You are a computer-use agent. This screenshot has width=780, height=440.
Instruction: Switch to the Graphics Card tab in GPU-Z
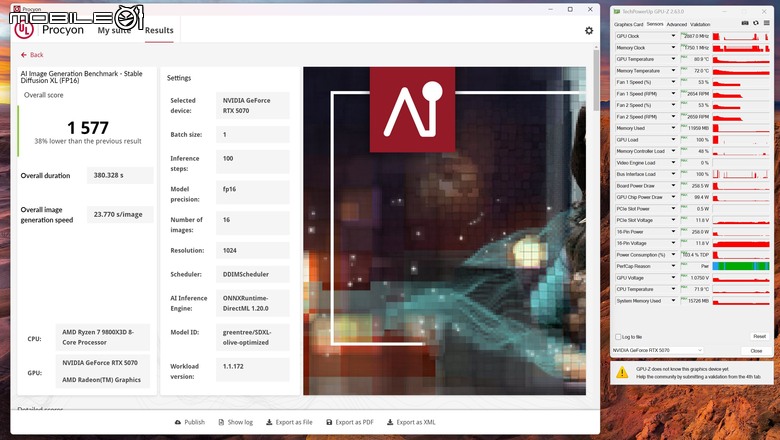coord(628,24)
